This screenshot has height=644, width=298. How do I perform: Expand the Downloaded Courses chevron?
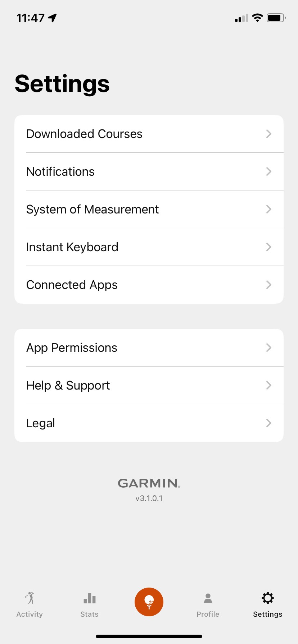pyautogui.click(x=268, y=134)
